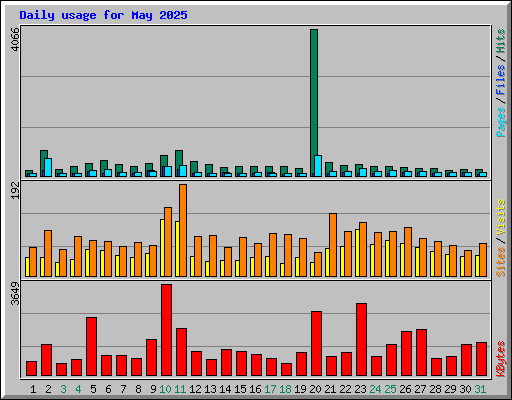Select the tallest red KBytes bar for day 10
Image resolution: width=512 pixels, height=400 pixels.
click(x=166, y=330)
